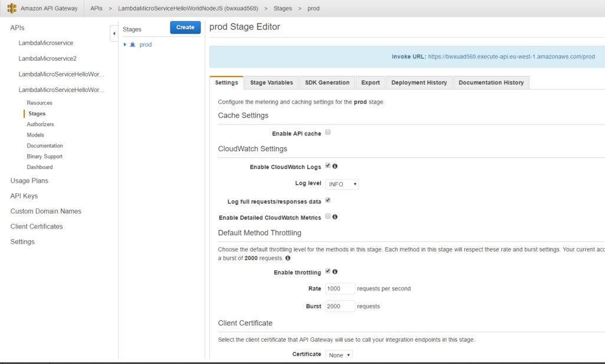Click APIs in the breadcrumb

click(x=97, y=8)
